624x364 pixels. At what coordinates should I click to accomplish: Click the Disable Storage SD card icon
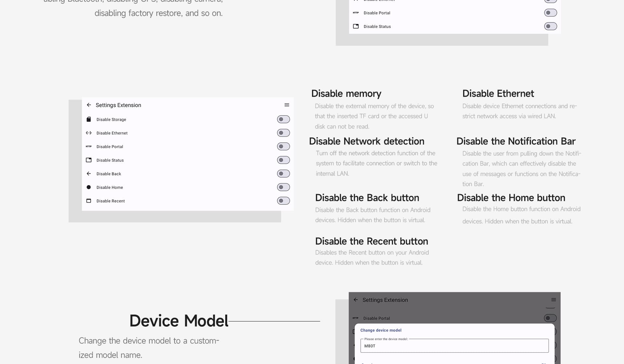89,119
